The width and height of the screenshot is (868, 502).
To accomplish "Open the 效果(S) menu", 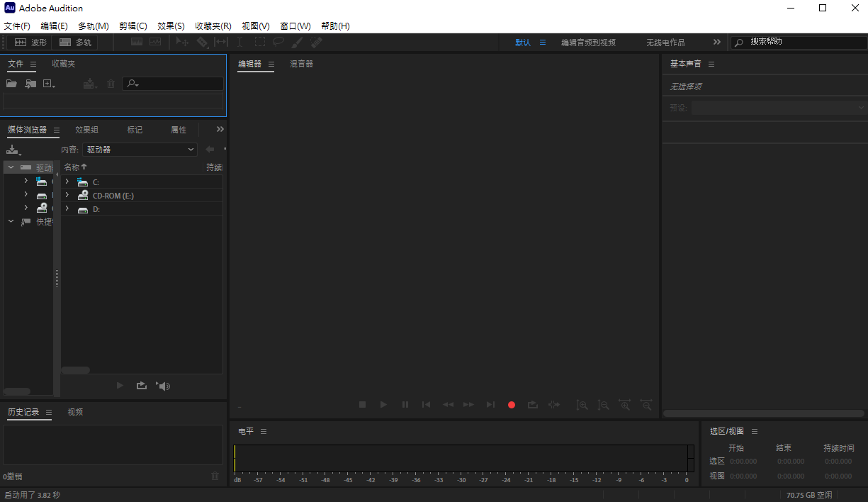I will [171, 26].
